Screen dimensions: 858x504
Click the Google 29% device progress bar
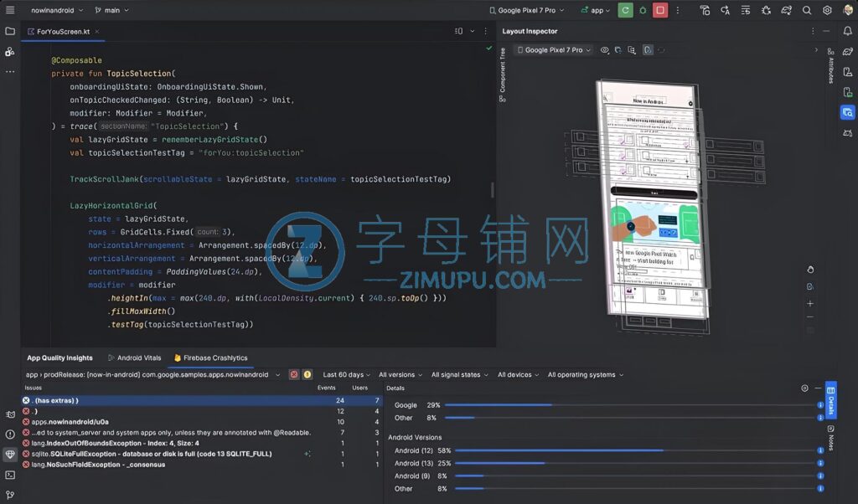tap(629, 405)
